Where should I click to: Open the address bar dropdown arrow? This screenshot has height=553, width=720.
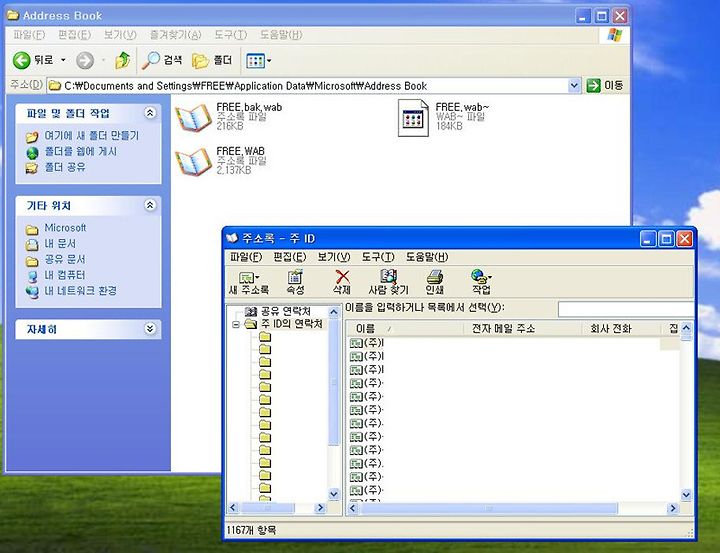[574, 86]
